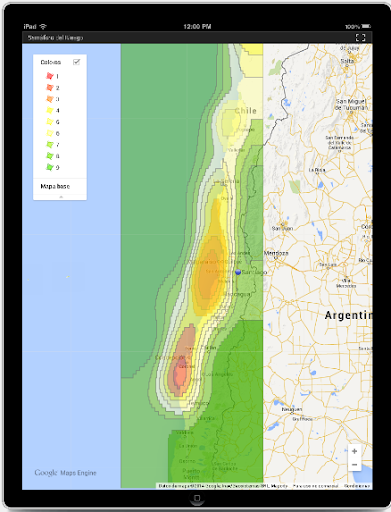The height and width of the screenshot is (512, 391).
Task: Zoom in with the plus button
Action: point(354,451)
